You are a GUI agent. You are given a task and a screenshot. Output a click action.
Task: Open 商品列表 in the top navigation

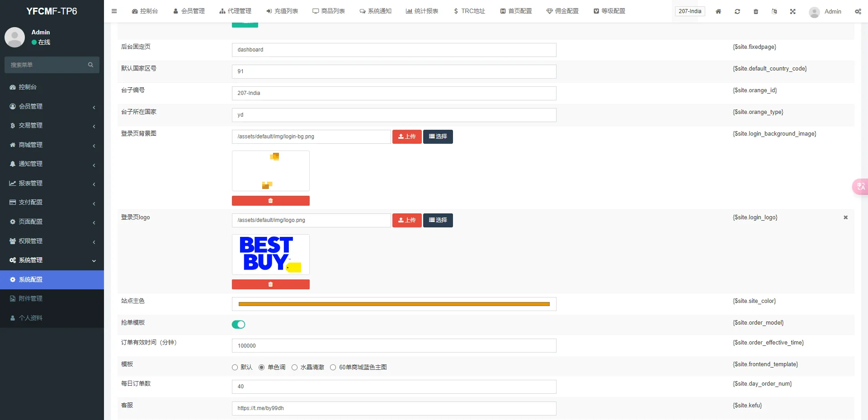[329, 11]
